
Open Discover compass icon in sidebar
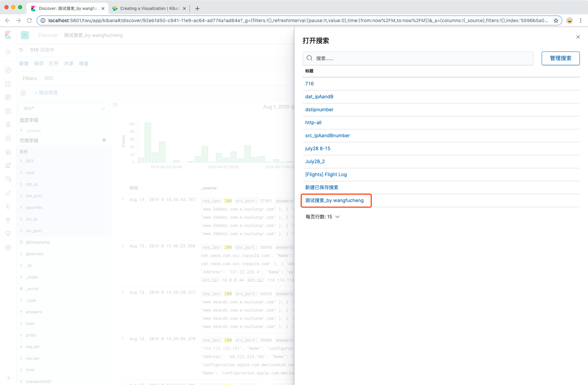[x=8, y=70]
